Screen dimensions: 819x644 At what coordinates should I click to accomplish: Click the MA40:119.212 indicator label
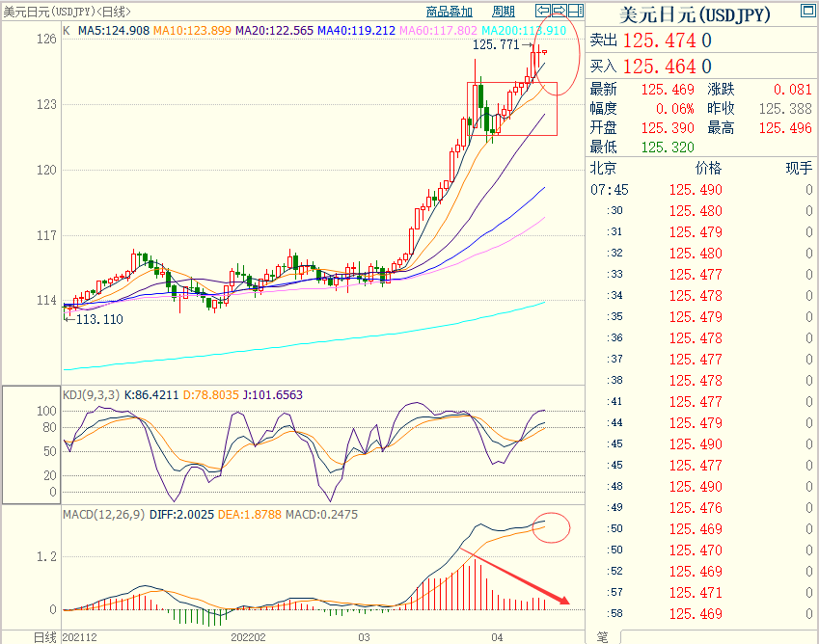pyautogui.click(x=356, y=31)
